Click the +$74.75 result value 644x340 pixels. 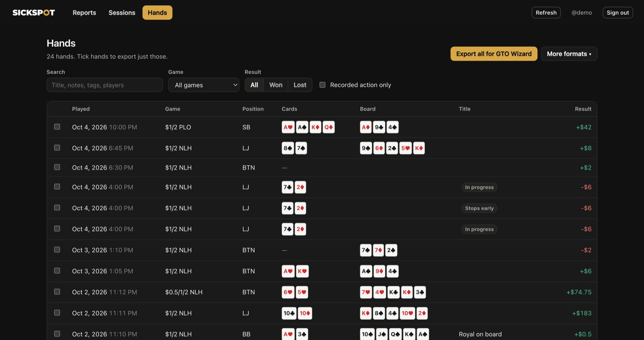point(579,292)
